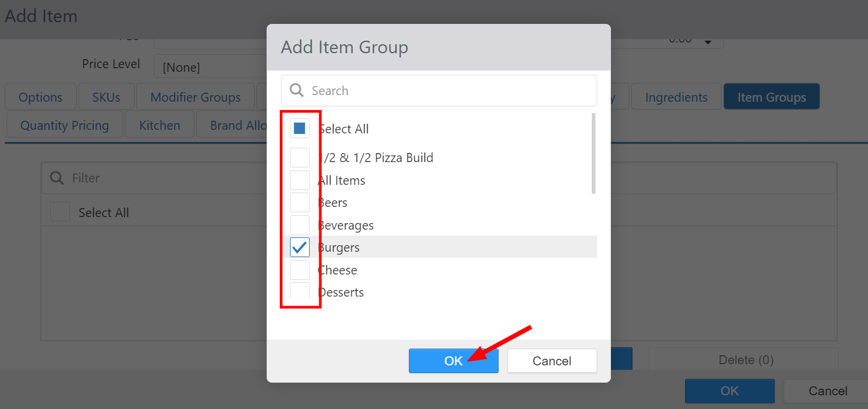
Task: Click the Filter magnifier icon
Action: pyautogui.click(x=57, y=178)
